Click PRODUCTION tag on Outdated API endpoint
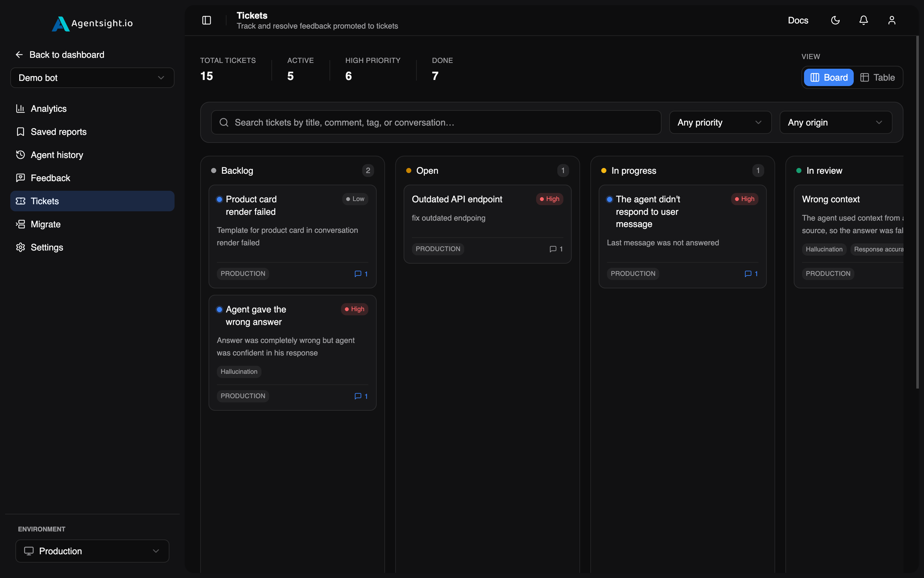This screenshot has height=578, width=924. pos(438,249)
